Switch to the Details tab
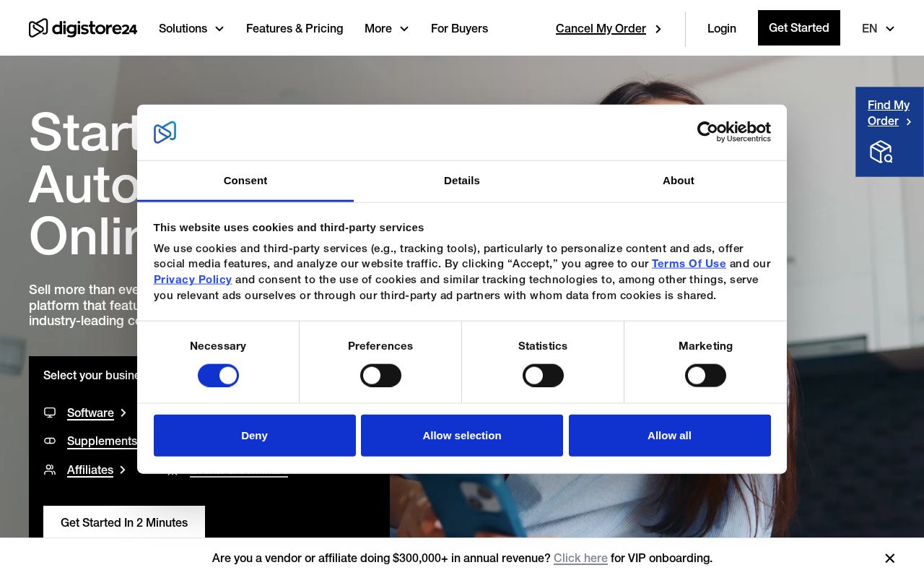This screenshot has width=924, height=578. pyautogui.click(x=461, y=181)
